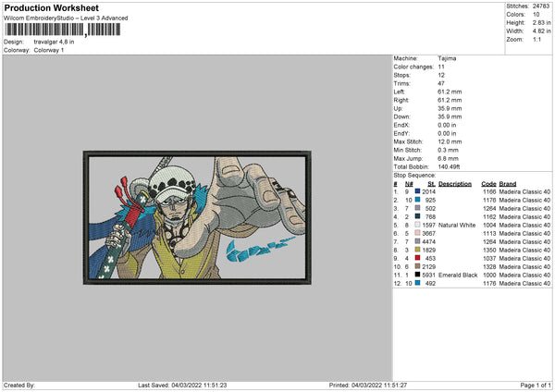Select the 'Colorway 1' value
Image resolution: width=555 pixels, height=392 pixels.
(49, 50)
